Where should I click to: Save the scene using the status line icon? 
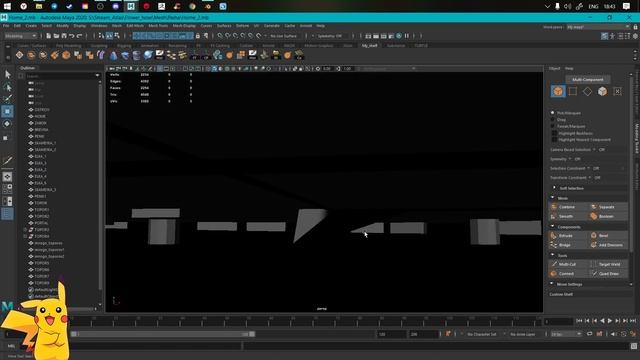click(64, 36)
